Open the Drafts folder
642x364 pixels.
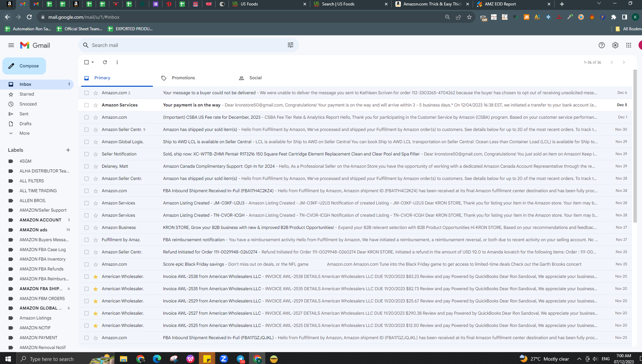(x=37, y=124)
